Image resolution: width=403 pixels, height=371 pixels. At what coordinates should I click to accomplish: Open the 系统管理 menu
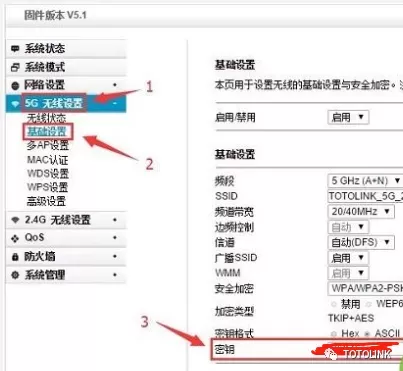point(66,275)
